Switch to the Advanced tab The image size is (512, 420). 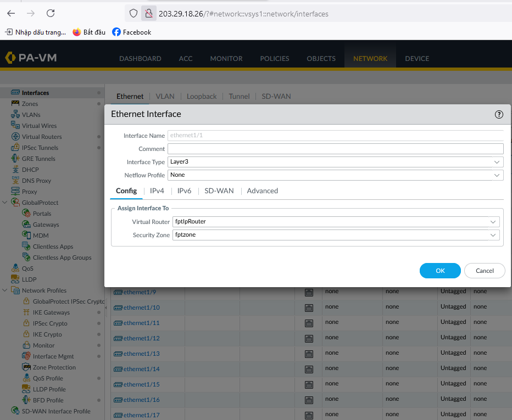click(262, 191)
